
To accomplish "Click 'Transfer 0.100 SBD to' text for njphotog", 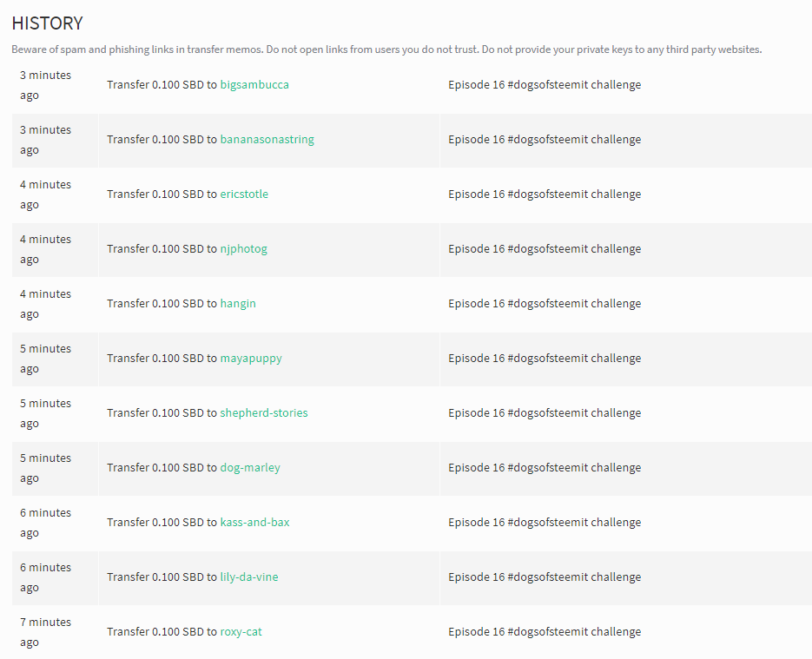I will (162, 249).
